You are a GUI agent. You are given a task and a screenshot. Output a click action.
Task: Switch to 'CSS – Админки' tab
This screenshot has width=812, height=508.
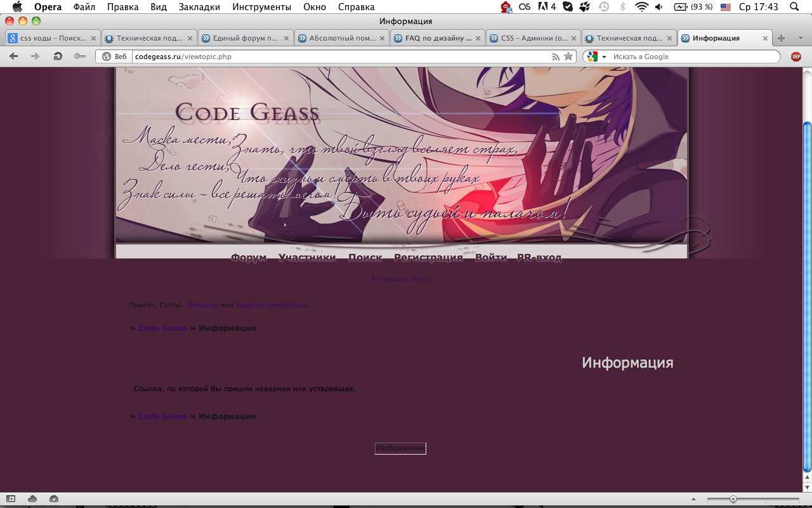(534, 38)
